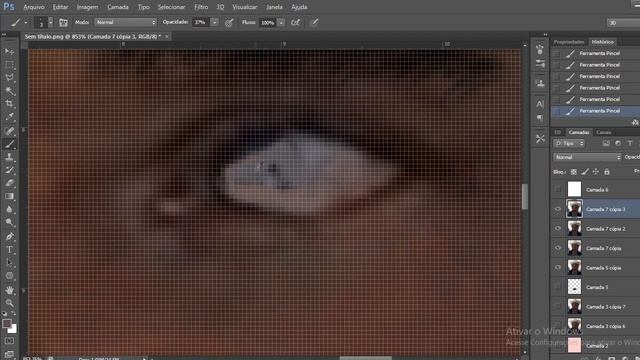This screenshot has width=640, height=360.
Task: Select the Brush tool in left toolbar
Action: coord(9,144)
